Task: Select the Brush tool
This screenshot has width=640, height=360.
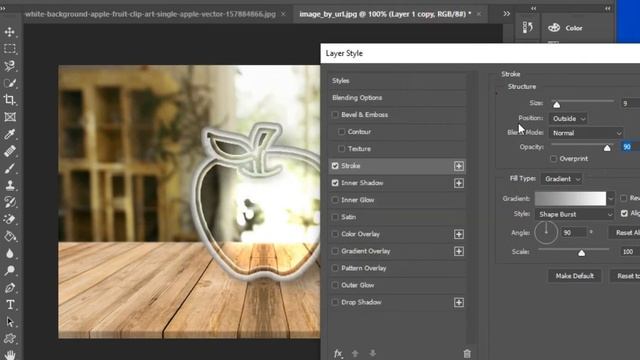Action: (10, 168)
